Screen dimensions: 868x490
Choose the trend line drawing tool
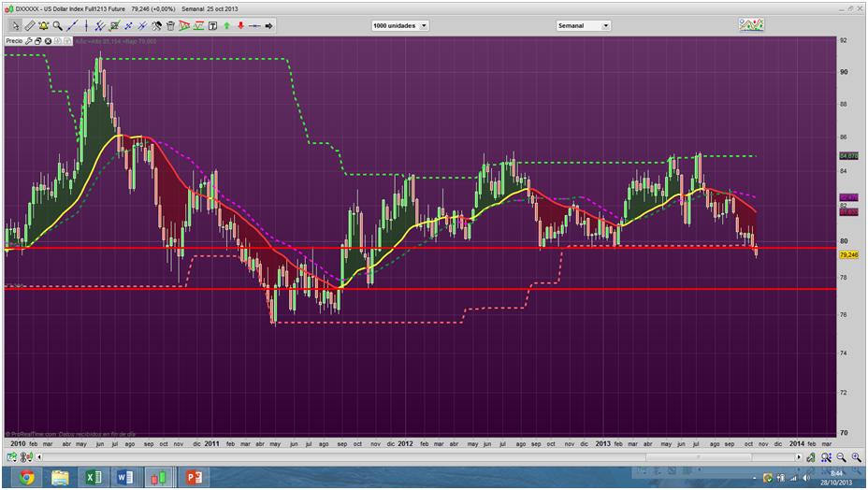[71, 25]
